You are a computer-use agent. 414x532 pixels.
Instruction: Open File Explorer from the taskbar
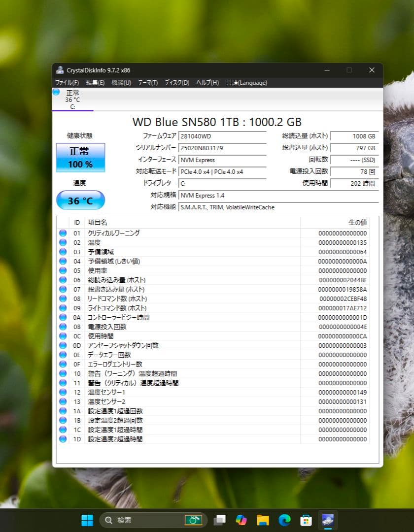263,520
